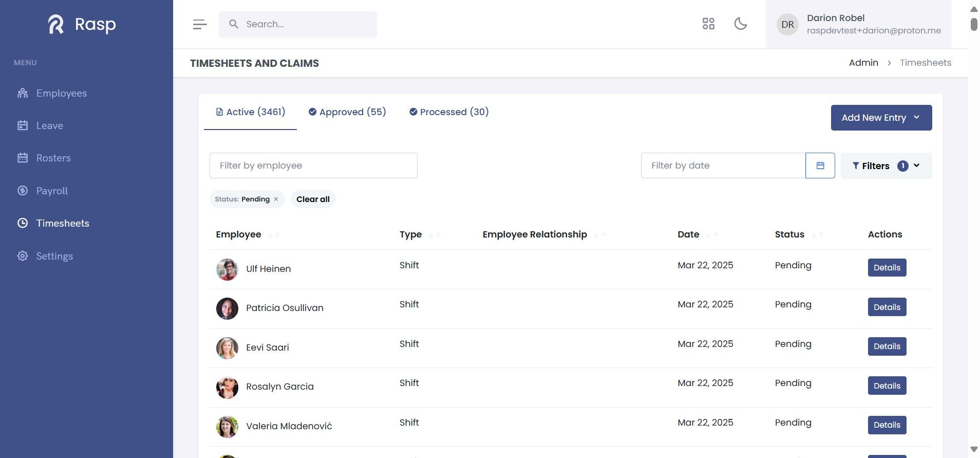The height and width of the screenshot is (458, 980).
Task: Open Darion Robel user profile menu
Action: (x=858, y=24)
